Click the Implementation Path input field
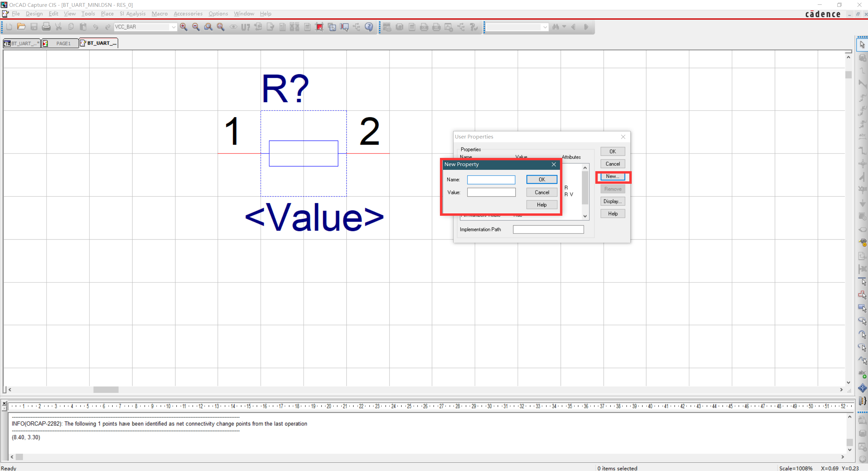This screenshot has width=868, height=471. [x=548, y=229]
